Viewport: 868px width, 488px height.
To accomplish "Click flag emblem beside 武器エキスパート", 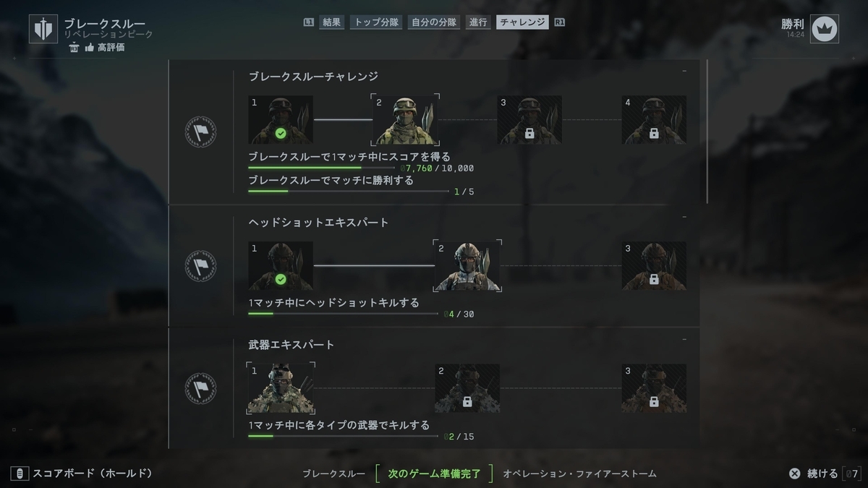I will coord(200,388).
